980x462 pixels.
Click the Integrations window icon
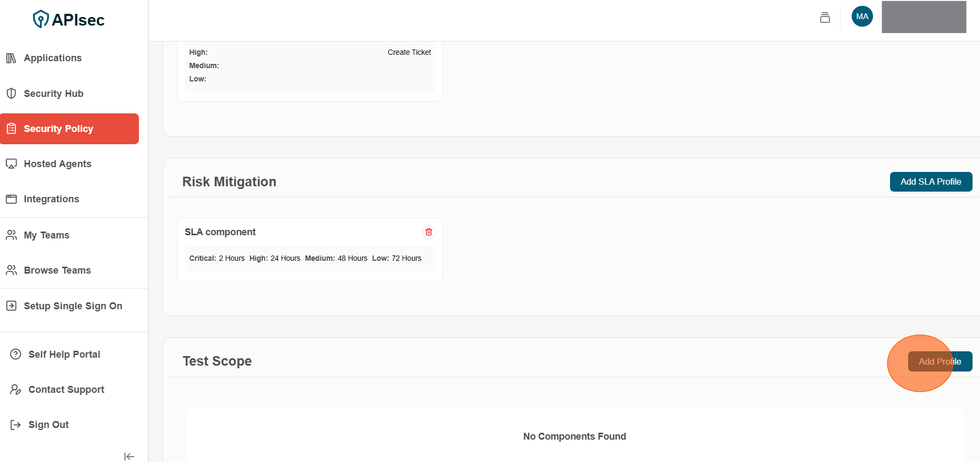point(11,199)
